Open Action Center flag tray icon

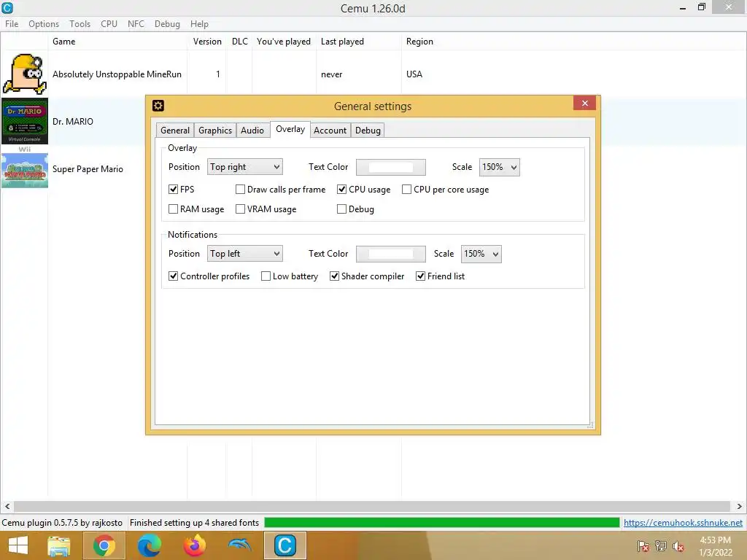click(x=643, y=546)
